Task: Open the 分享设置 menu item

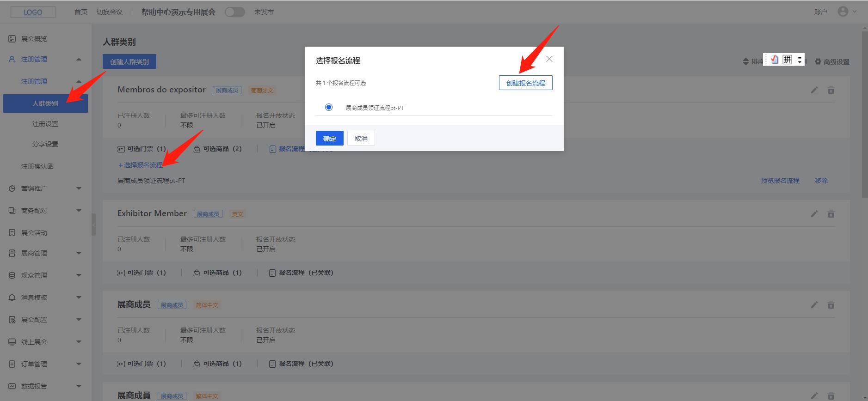Action: point(45,144)
